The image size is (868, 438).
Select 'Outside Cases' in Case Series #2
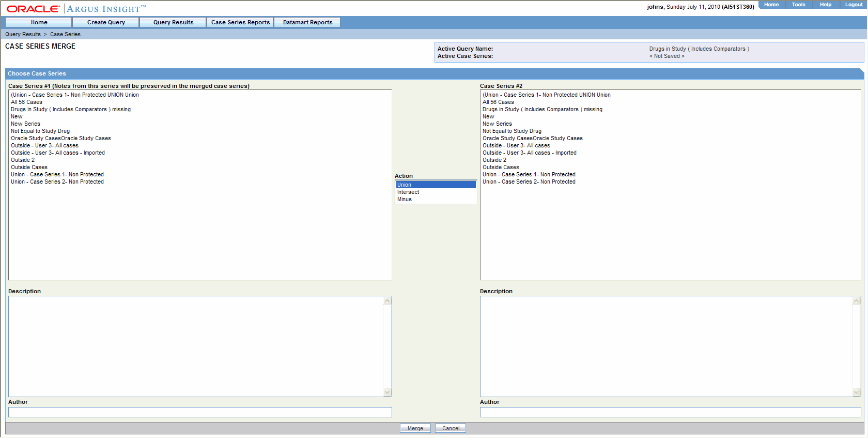(670, 167)
